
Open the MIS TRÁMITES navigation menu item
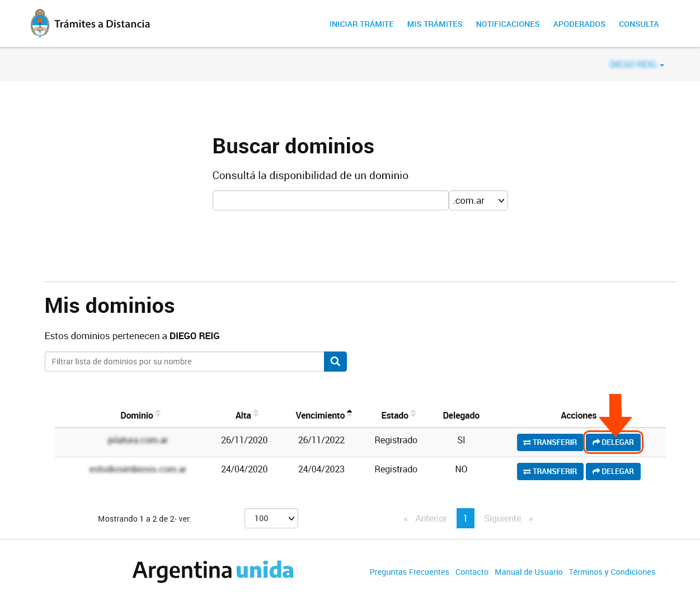coord(435,24)
